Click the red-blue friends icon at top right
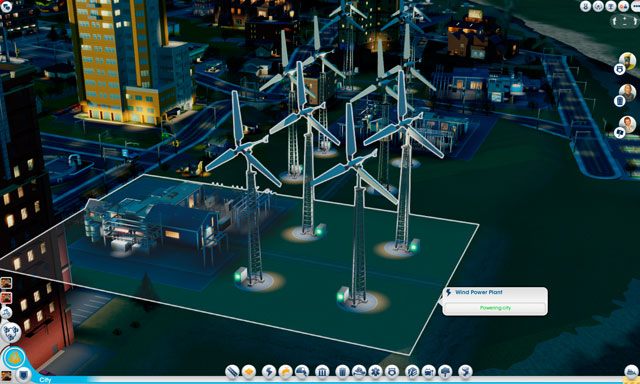Viewport: 640px width, 384px height. tap(623, 6)
